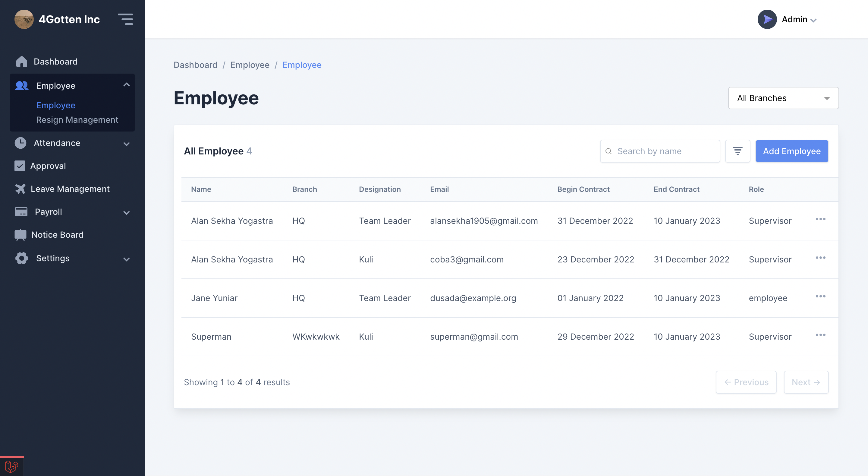Click the Leave Management airplane icon

click(20, 189)
